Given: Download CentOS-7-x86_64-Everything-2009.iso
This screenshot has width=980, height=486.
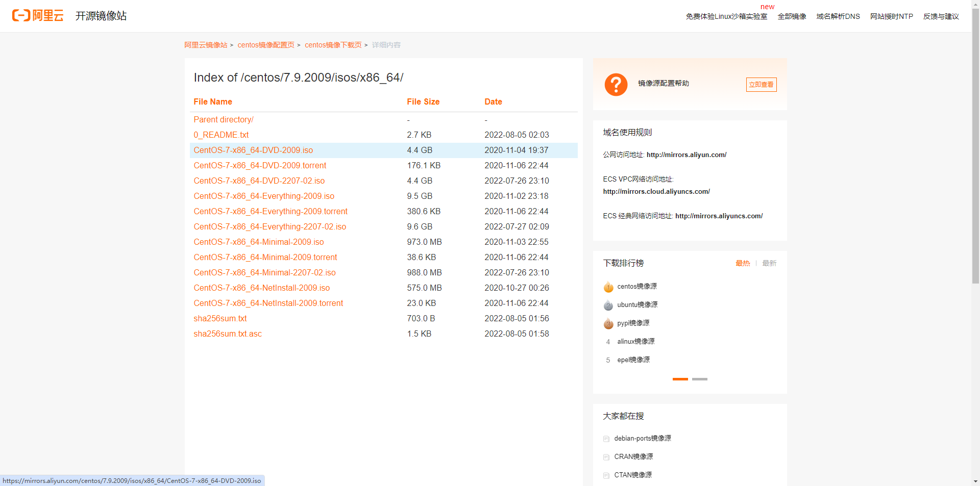Looking at the screenshot, I should (264, 196).
